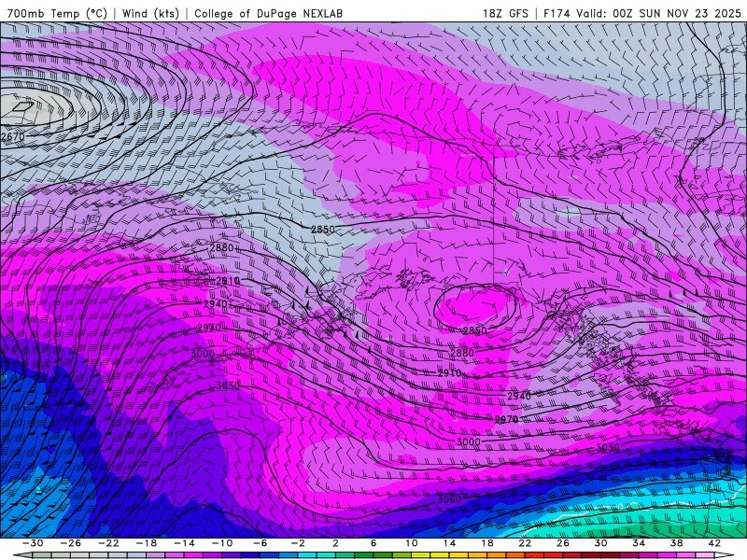Click the -22 tick label on the color scale

point(108,543)
